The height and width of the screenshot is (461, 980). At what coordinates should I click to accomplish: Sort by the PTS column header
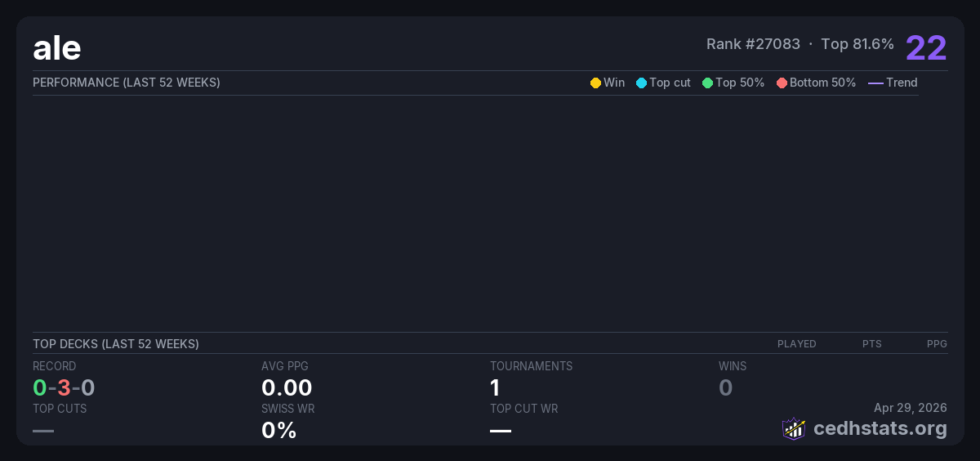pyautogui.click(x=871, y=344)
